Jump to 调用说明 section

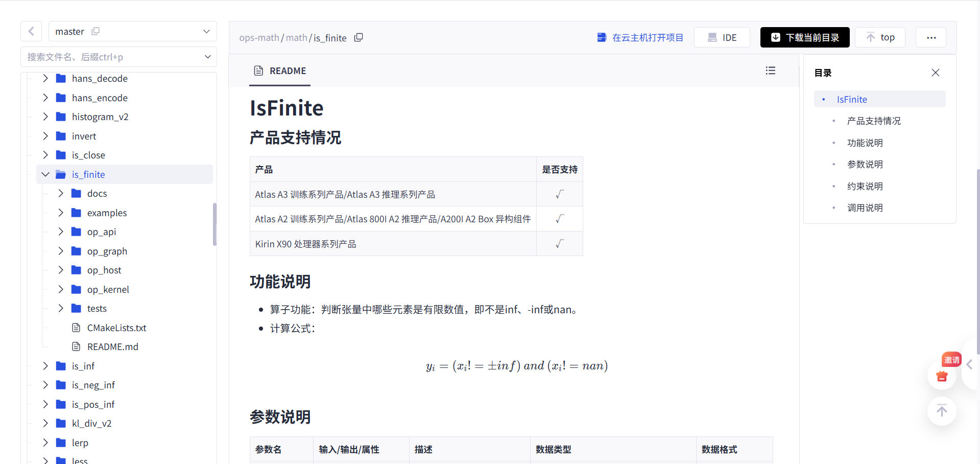point(865,208)
